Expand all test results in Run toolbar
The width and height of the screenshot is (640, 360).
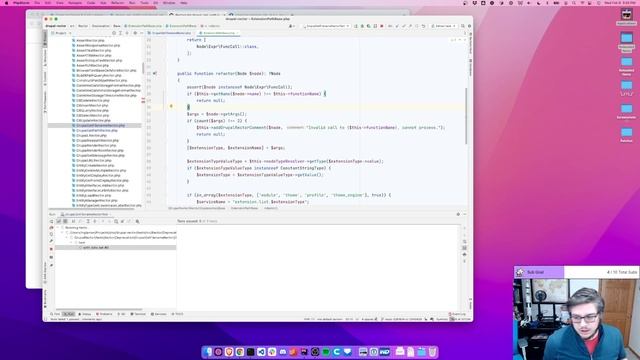[88, 221]
